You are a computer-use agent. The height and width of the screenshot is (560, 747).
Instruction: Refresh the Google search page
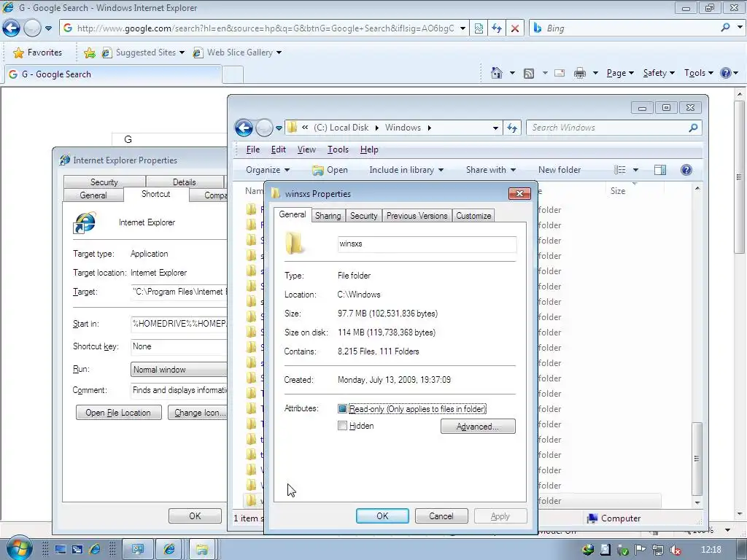tap(497, 28)
